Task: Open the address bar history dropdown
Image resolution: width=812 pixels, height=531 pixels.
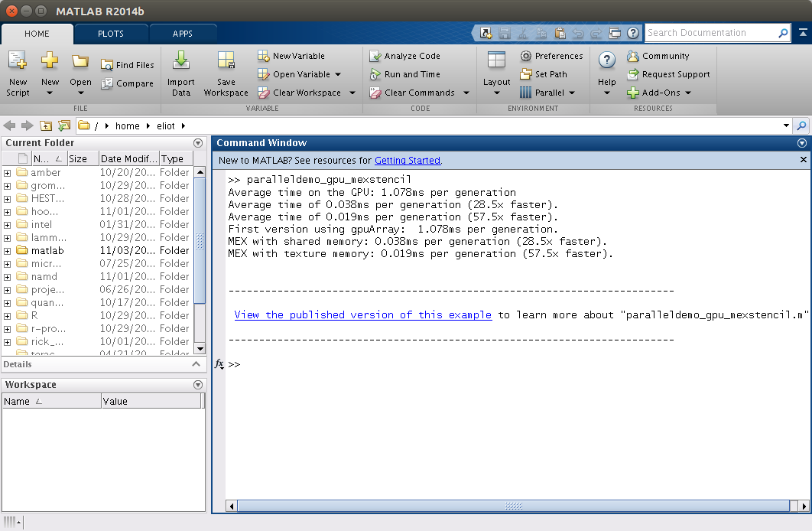Action: click(x=786, y=125)
